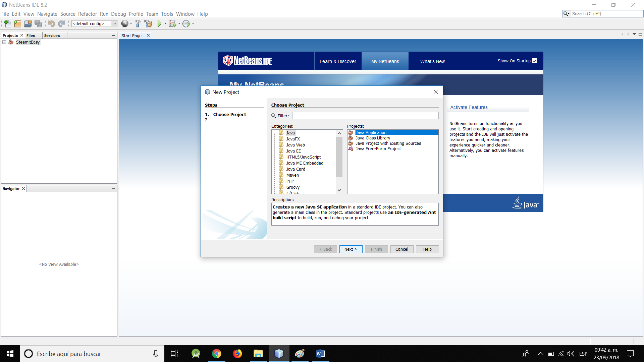Click the Open Project toolbar icon
The height and width of the screenshot is (362, 644).
pos(28,23)
